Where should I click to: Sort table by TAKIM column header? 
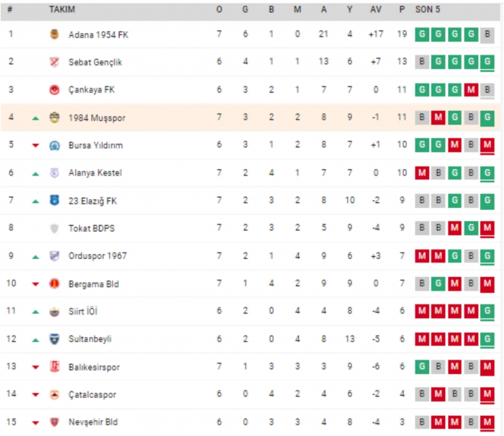pos(62,10)
